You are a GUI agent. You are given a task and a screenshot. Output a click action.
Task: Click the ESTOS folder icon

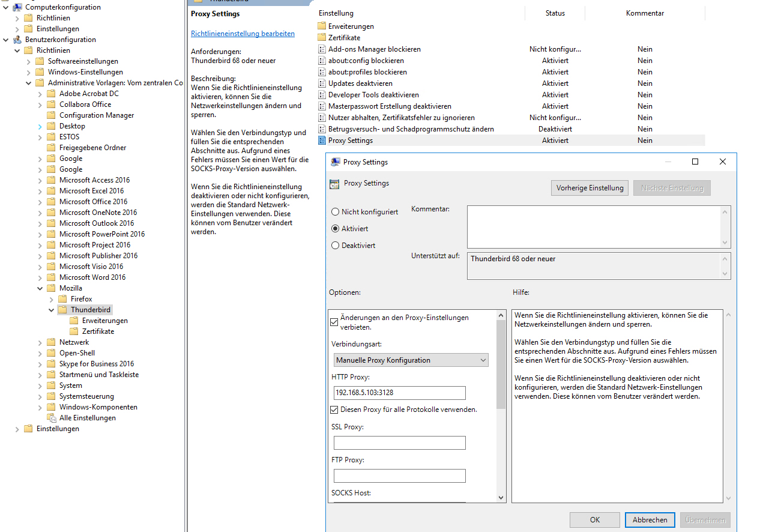click(51, 137)
